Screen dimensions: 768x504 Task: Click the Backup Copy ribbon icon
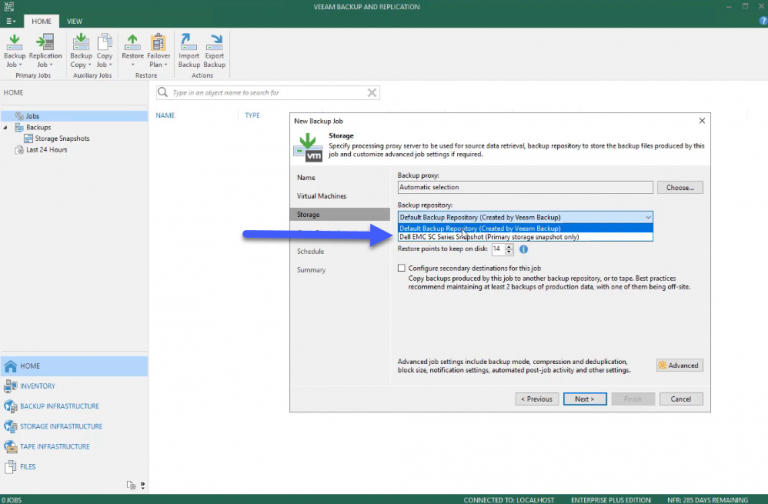(x=81, y=50)
